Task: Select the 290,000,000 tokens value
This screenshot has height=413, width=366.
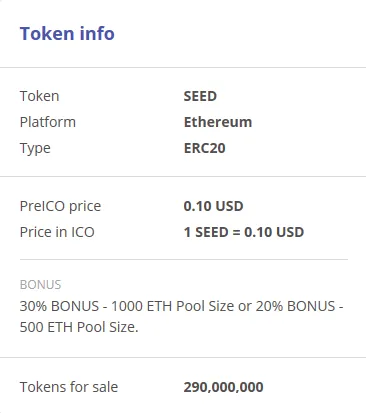Action: pyautogui.click(x=223, y=387)
